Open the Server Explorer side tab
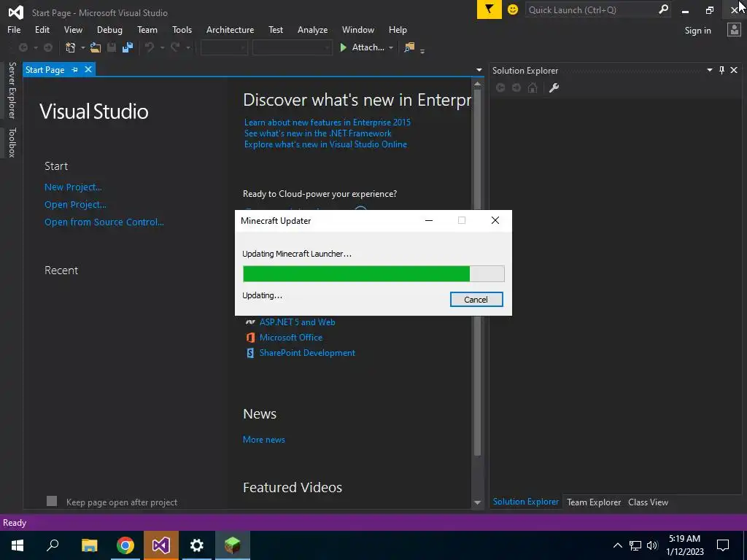Image resolution: width=747 pixels, height=560 pixels. click(x=12, y=90)
